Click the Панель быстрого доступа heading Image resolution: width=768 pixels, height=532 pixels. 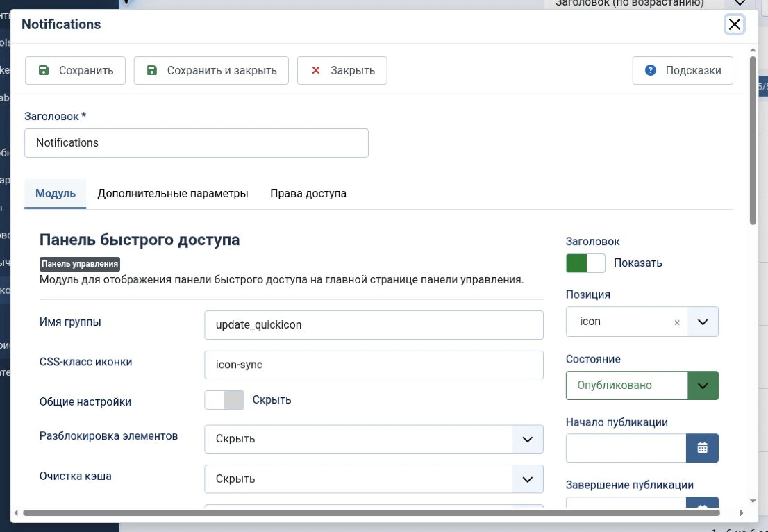[x=140, y=240]
